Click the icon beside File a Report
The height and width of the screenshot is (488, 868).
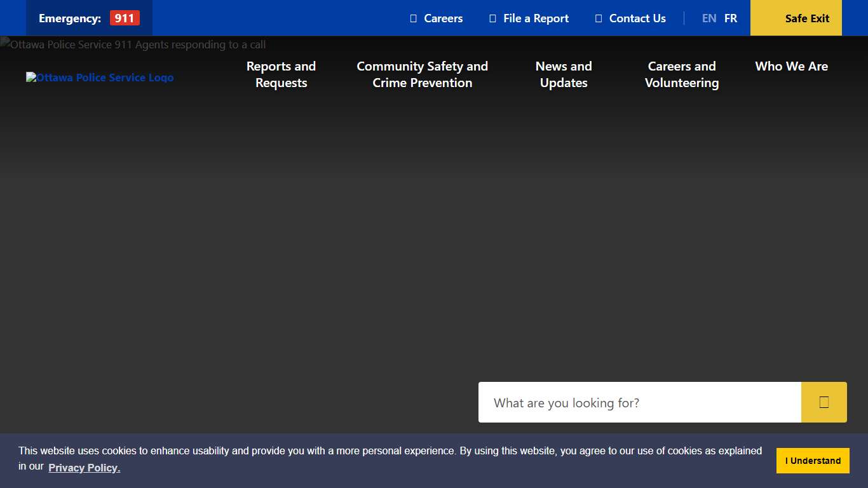[492, 18]
